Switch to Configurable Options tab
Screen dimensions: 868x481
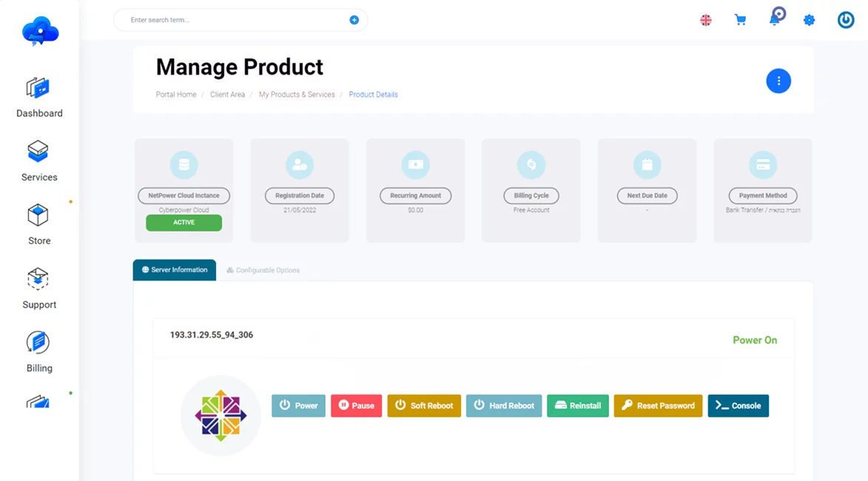click(263, 270)
